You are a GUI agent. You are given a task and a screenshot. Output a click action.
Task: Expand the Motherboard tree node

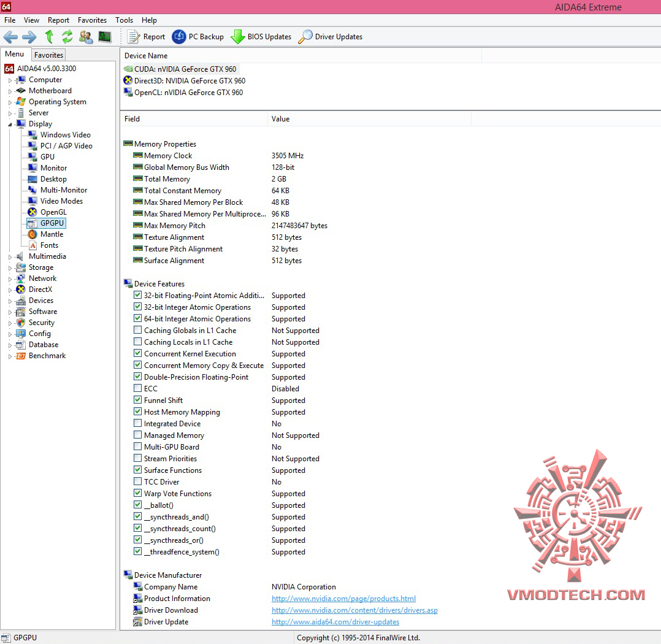pyautogui.click(x=10, y=91)
